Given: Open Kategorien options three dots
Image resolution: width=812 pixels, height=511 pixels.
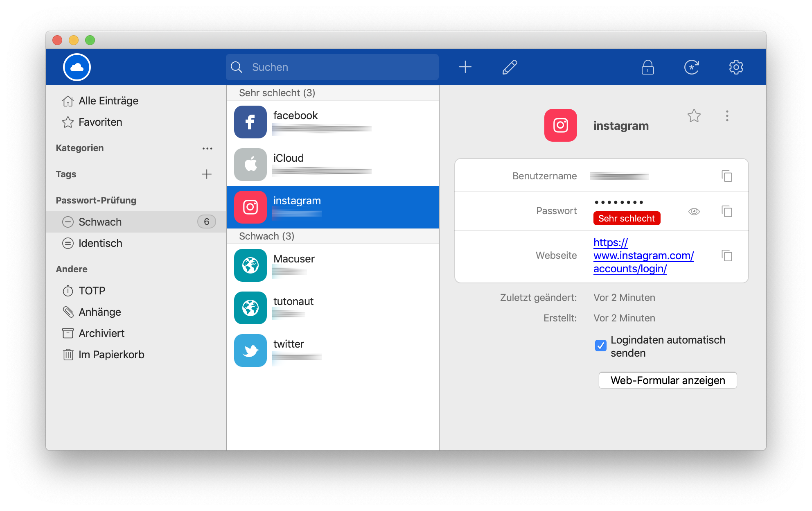Looking at the screenshot, I should pos(207,148).
